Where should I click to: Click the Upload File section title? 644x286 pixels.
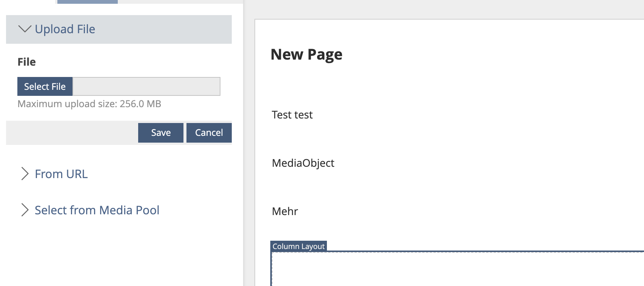(65, 29)
